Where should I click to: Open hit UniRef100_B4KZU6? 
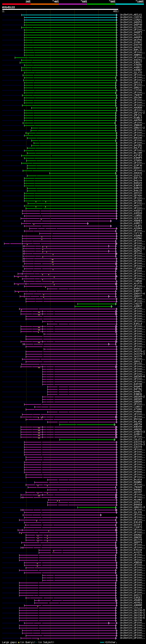coord(131,138)
